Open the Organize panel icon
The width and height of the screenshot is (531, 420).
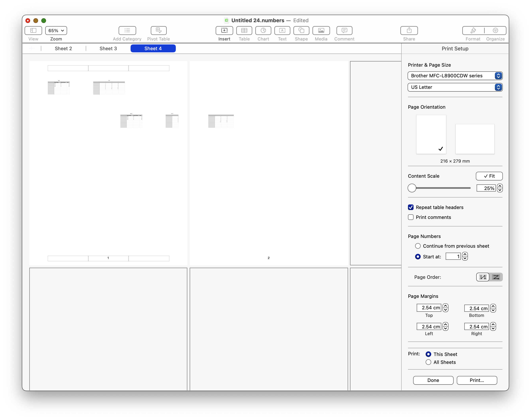(495, 31)
